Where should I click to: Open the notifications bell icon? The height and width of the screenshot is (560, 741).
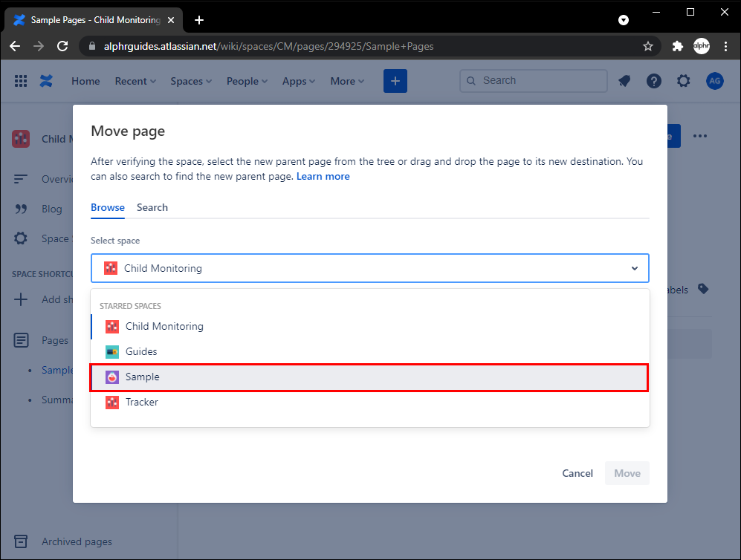[624, 81]
